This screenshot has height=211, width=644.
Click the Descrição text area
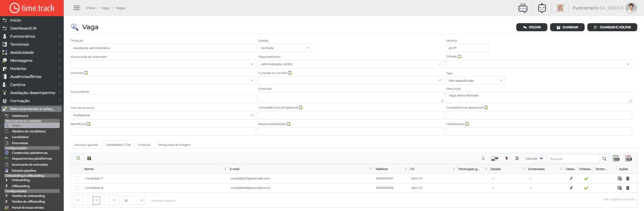point(539,97)
